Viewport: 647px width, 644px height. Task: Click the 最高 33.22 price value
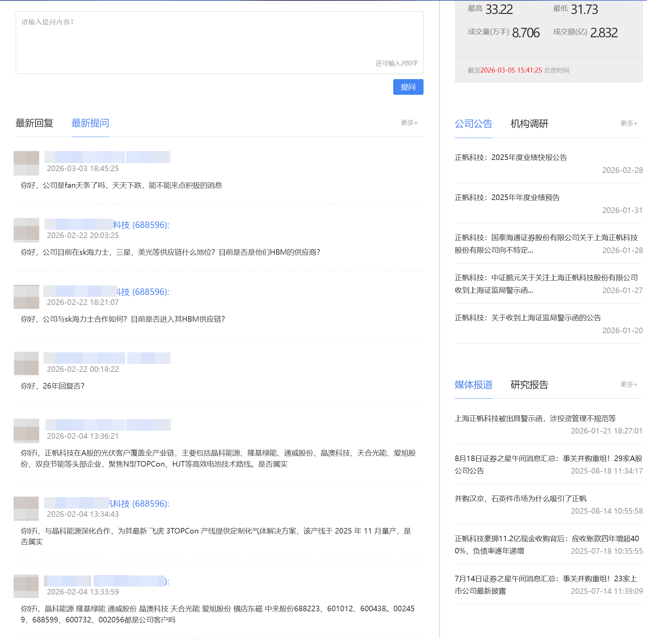(499, 9)
